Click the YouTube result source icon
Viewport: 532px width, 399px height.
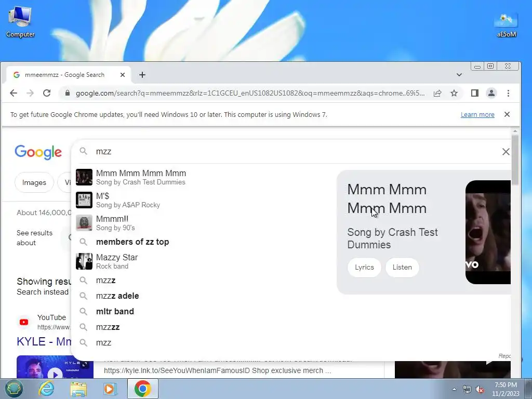pos(24,322)
